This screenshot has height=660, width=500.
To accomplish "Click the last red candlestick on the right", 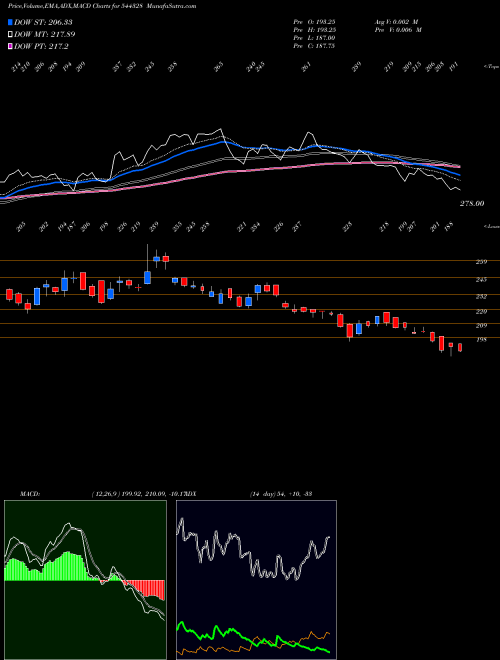I will pos(460,347).
